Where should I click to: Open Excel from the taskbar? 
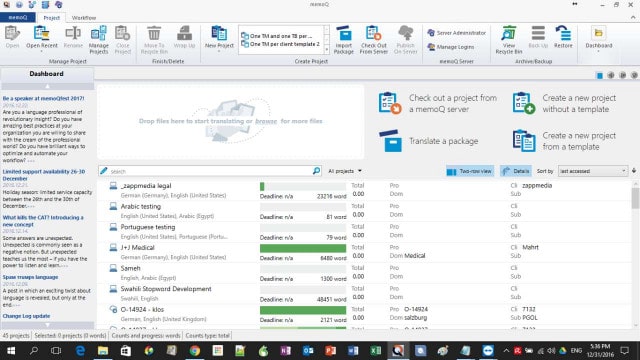tap(376, 351)
